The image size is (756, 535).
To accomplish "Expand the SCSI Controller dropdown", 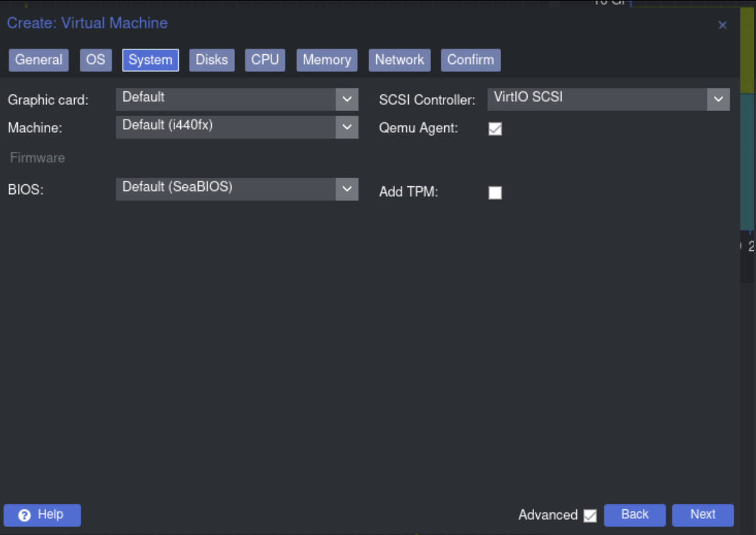I will (x=718, y=100).
